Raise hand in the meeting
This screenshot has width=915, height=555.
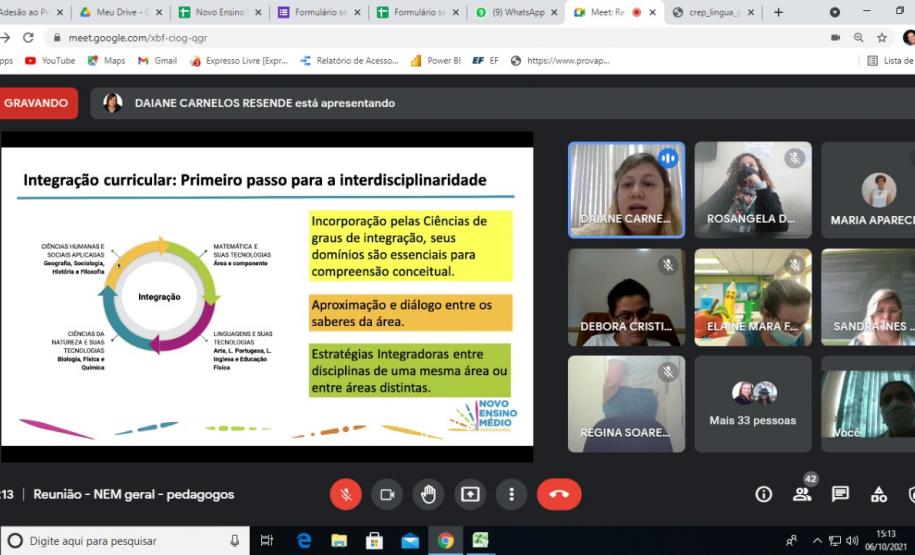click(x=428, y=494)
